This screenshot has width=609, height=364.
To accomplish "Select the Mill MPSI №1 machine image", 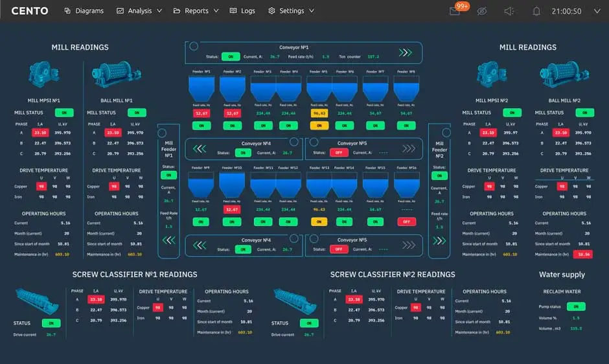I will [43, 74].
